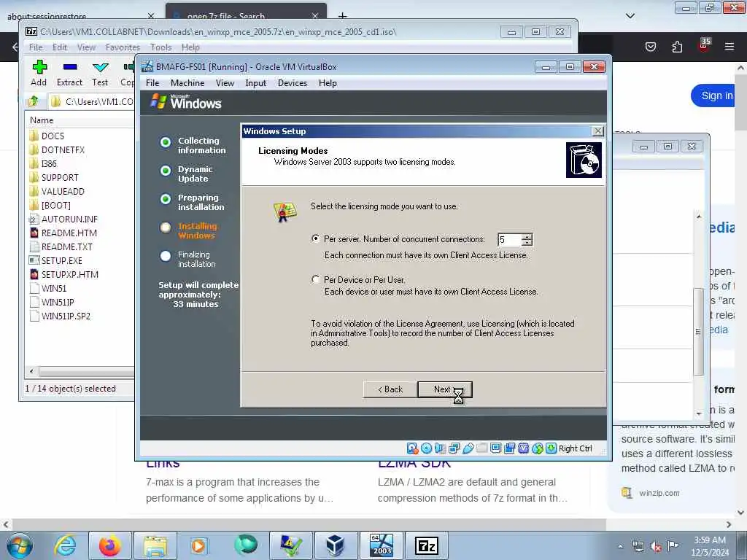This screenshot has height=560, width=747.
Task: Switch to about:sessionrestore Firefox tab
Action: (x=81, y=16)
